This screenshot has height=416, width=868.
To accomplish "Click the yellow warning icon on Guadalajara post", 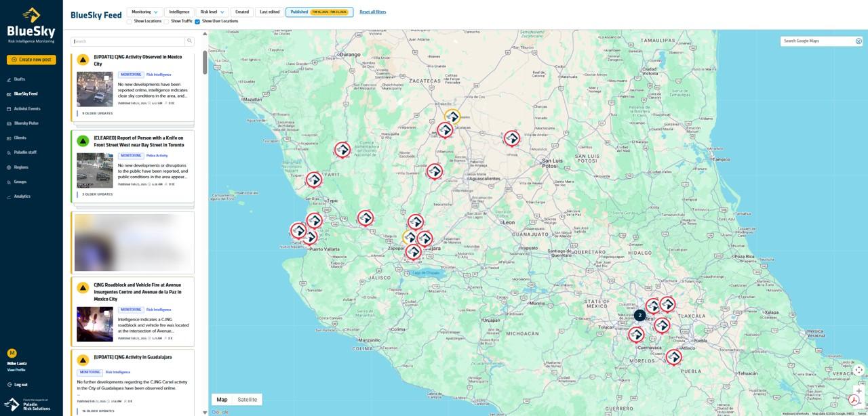I will click(83, 360).
